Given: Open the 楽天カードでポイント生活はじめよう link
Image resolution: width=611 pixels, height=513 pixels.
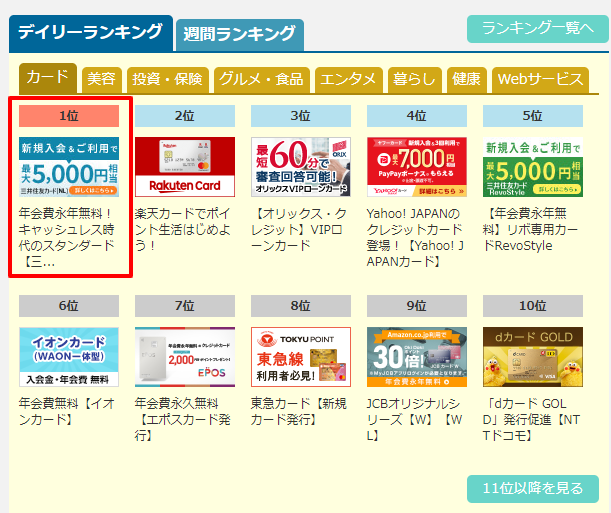Looking at the screenshot, I should point(183,229).
